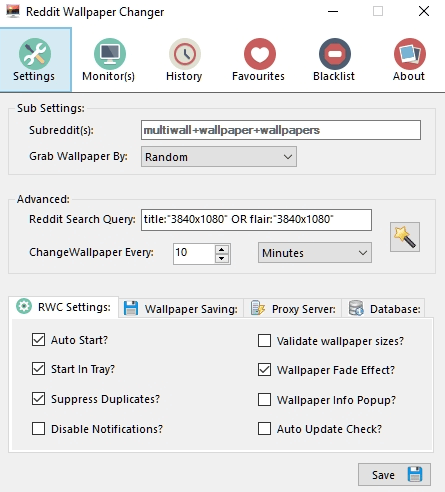The height and width of the screenshot is (492, 445).
Task: Click the Reddit Search Query field
Action: (x=256, y=220)
